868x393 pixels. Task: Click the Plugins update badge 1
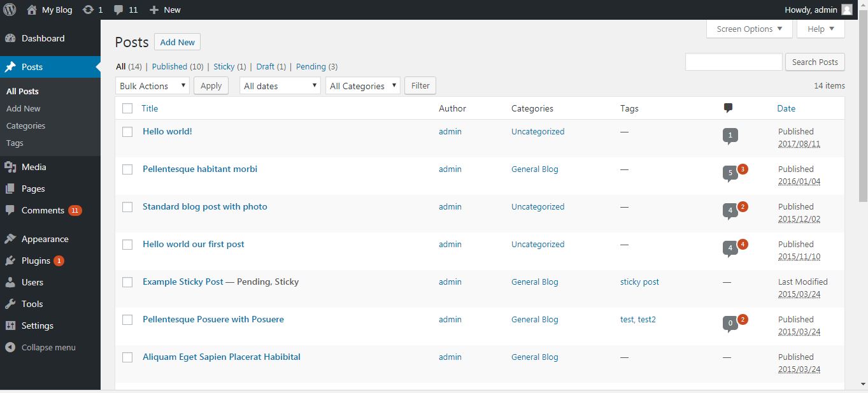(59, 261)
